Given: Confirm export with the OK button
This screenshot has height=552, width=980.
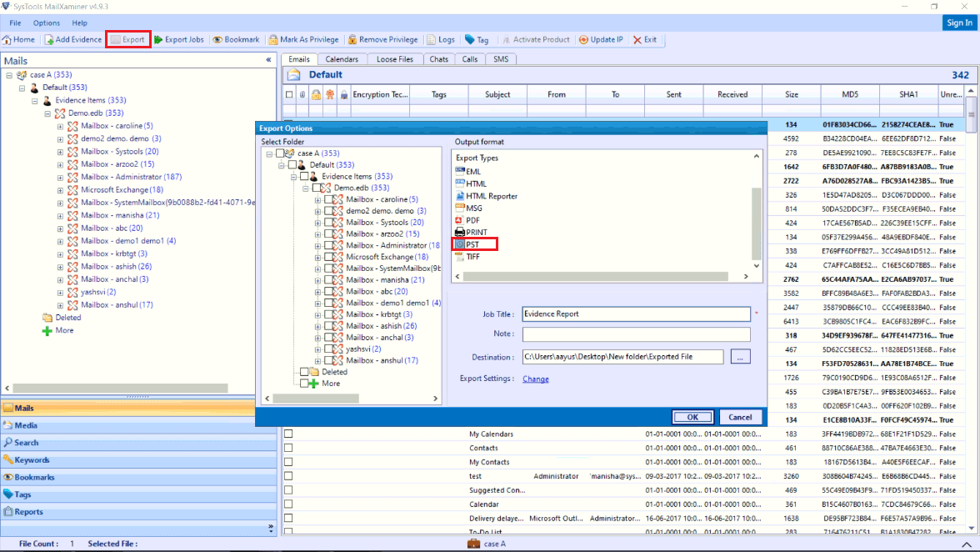Looking at the screenshot, I should pos(692,416).
